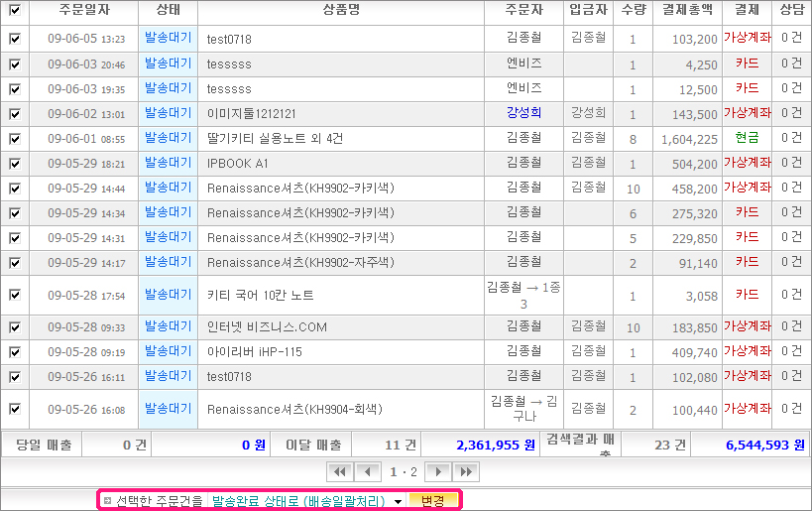
Task: Uncheck the IPBOOK A1 order checkbox
Action: tap(14, 163)
